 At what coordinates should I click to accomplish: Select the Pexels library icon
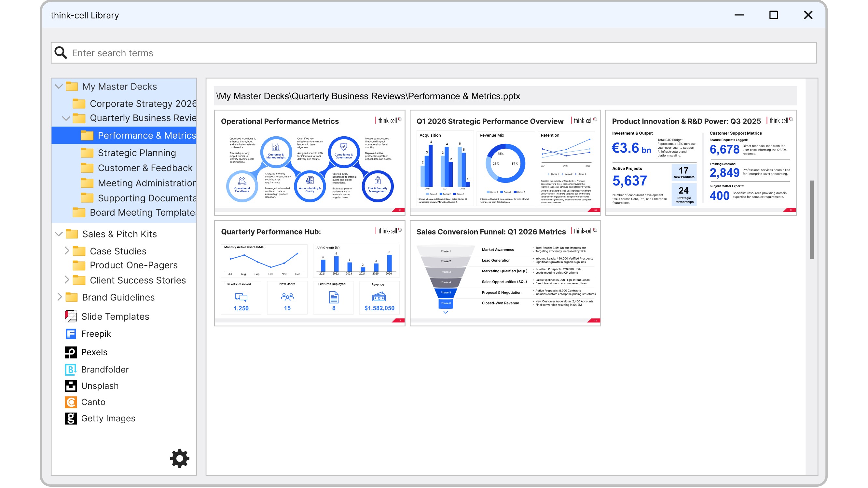coord(70,352)
